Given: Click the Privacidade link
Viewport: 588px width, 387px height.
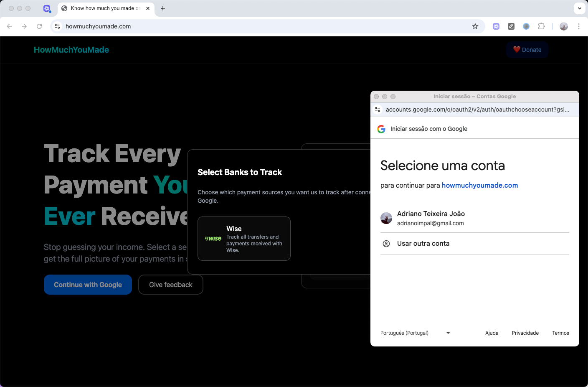Looking at the screenshot, I should click(525, 333).
